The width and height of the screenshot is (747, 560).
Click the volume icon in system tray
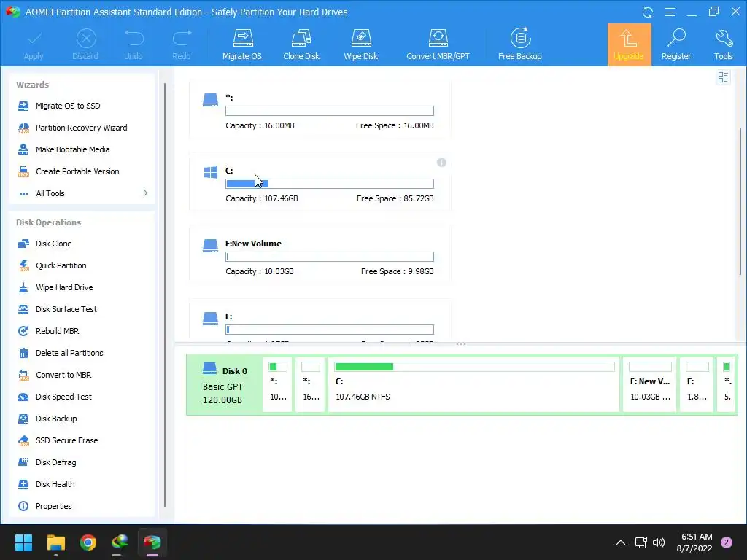pyautogui.click(x=659, y=542)
